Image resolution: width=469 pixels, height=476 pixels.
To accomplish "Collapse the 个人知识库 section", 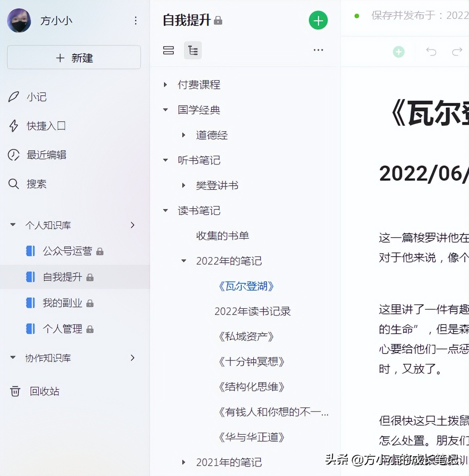I will tap(13, 225).
